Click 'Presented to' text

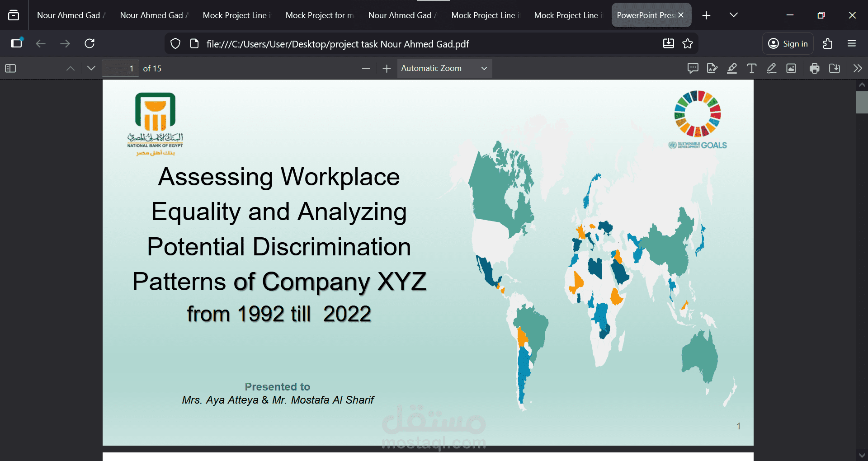[277, 387]
